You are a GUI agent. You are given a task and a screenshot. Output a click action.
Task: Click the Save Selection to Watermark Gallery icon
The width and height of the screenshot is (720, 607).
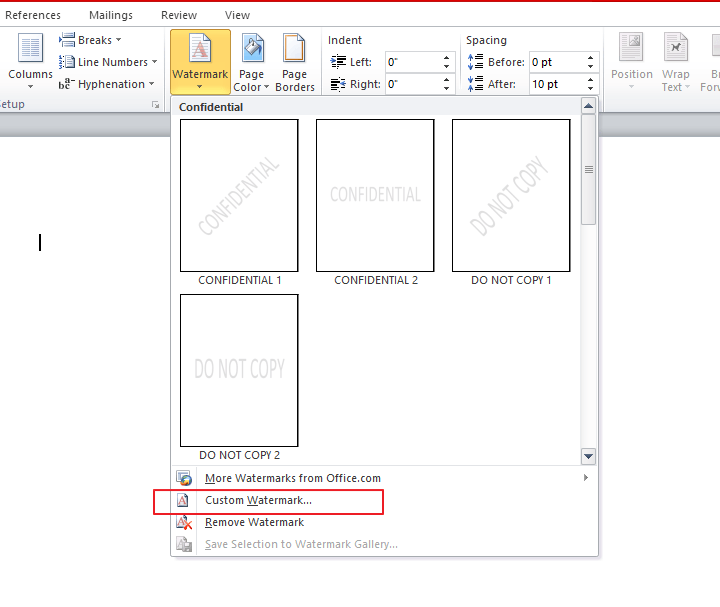click(x=184, y=544)
